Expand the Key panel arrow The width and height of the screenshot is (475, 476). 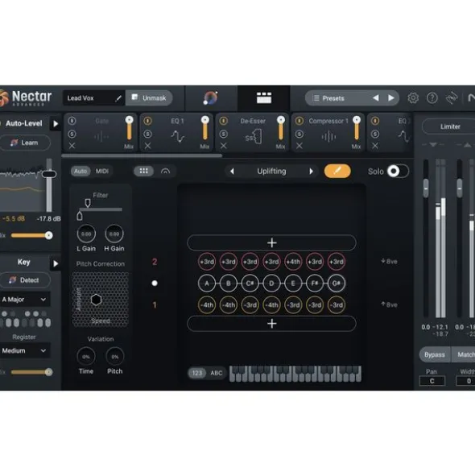click(56, 263)
